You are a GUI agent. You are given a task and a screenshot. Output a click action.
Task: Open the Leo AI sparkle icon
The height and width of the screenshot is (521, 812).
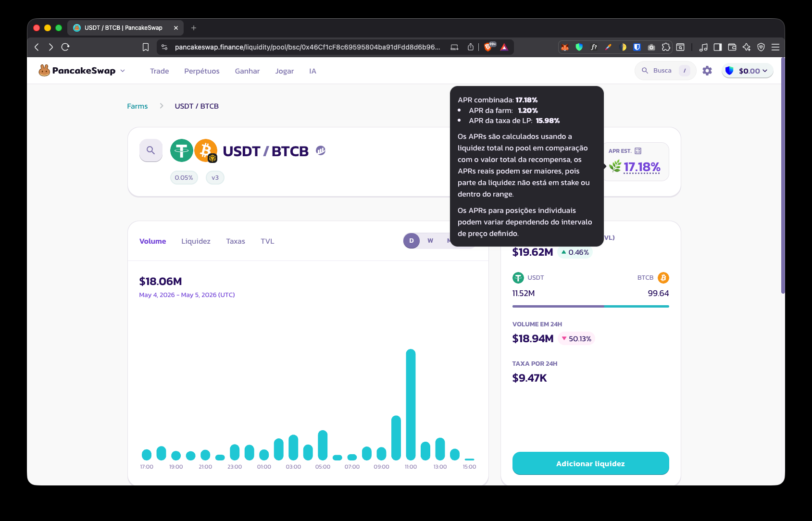pos(747,47)
